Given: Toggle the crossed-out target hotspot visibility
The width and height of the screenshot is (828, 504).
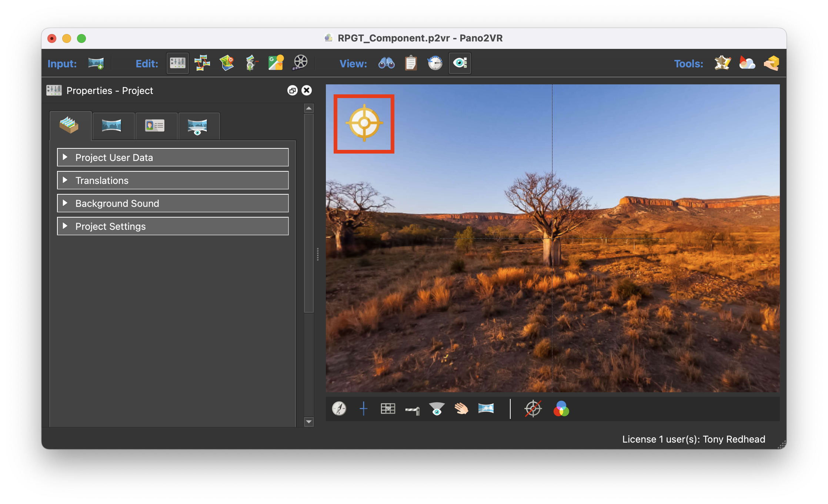Looking at the screenshot, I should tap(533, 409).
